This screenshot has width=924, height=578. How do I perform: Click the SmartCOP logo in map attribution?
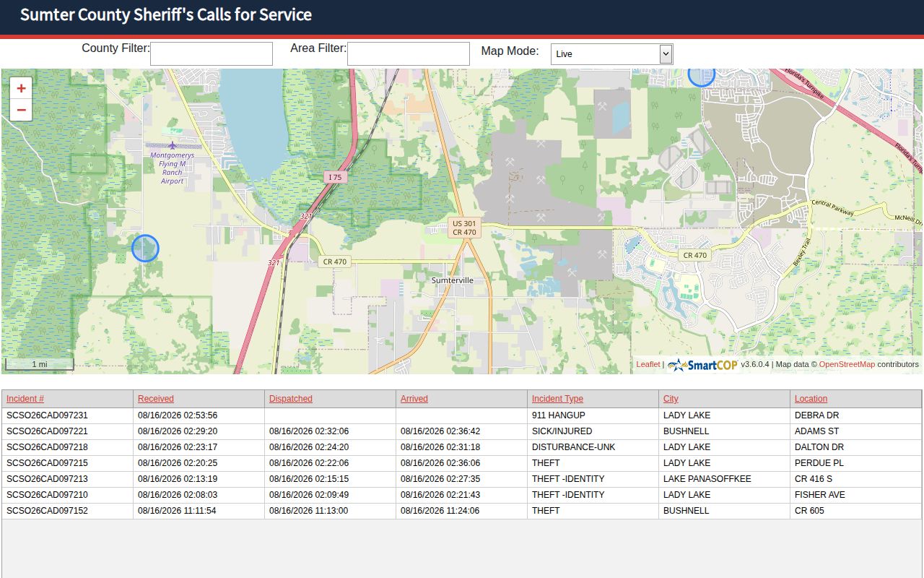click(702, 365)
